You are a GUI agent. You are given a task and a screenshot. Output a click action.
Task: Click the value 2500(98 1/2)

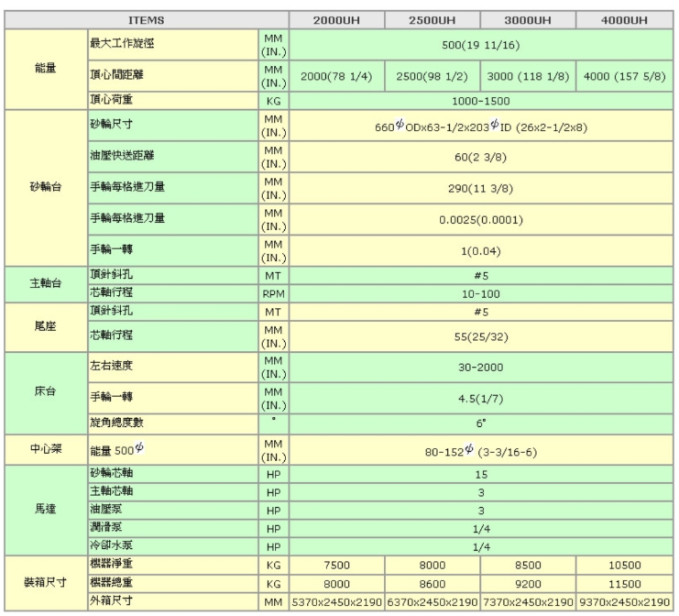point(433,76)
